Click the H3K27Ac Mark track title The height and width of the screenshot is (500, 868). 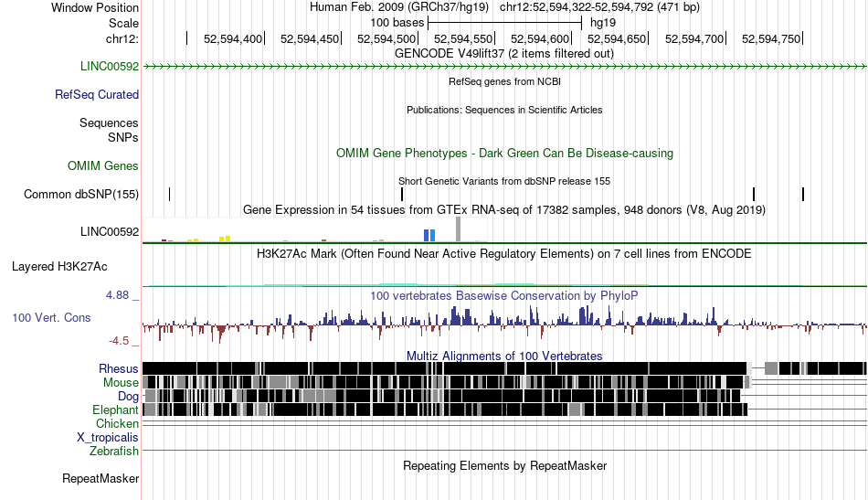tap(504, 253)
